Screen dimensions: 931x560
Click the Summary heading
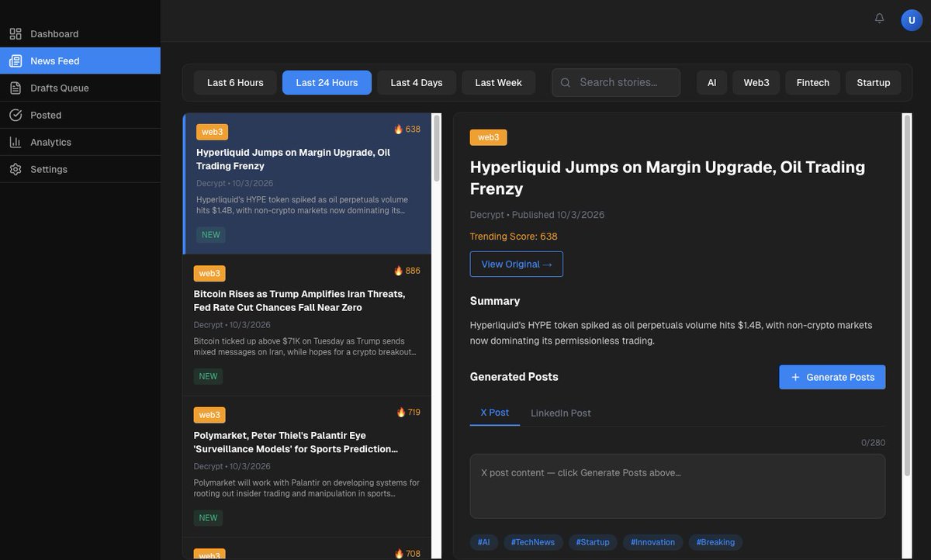pos(495,301)
